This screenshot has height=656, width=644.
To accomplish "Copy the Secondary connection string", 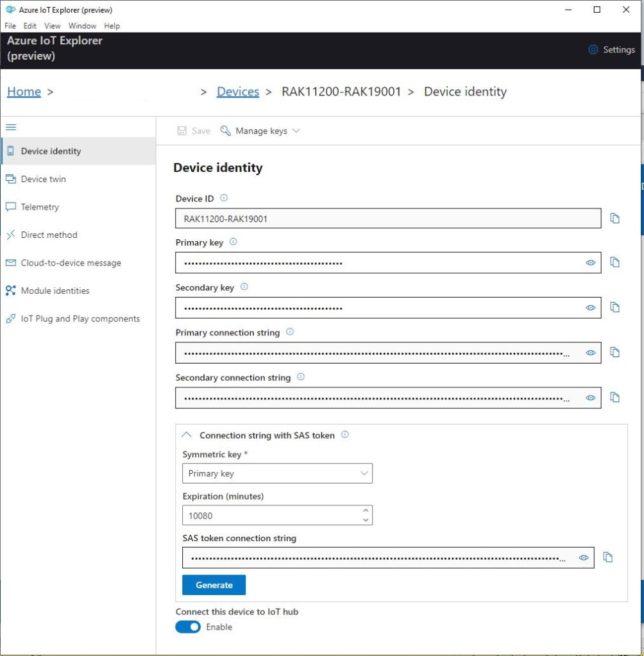I will [x=614, y=398].
